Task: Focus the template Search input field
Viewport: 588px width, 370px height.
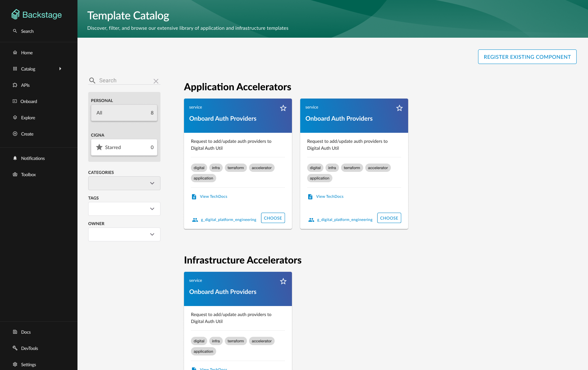Action: tap(125, 81)
